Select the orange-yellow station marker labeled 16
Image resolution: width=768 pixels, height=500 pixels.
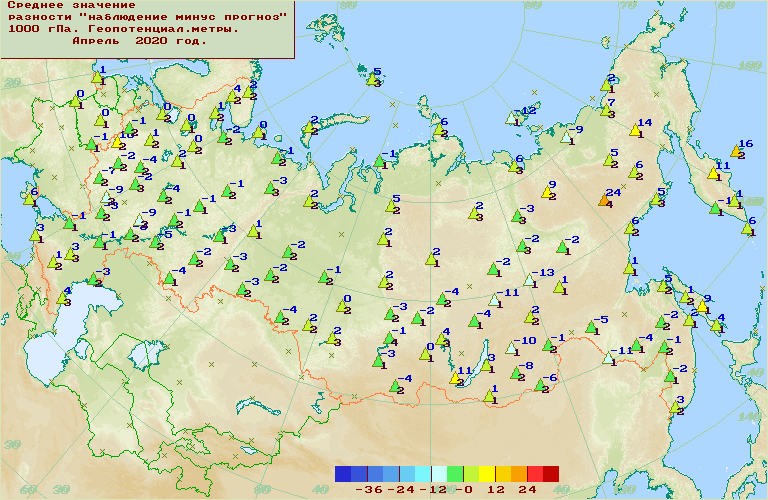736,151
